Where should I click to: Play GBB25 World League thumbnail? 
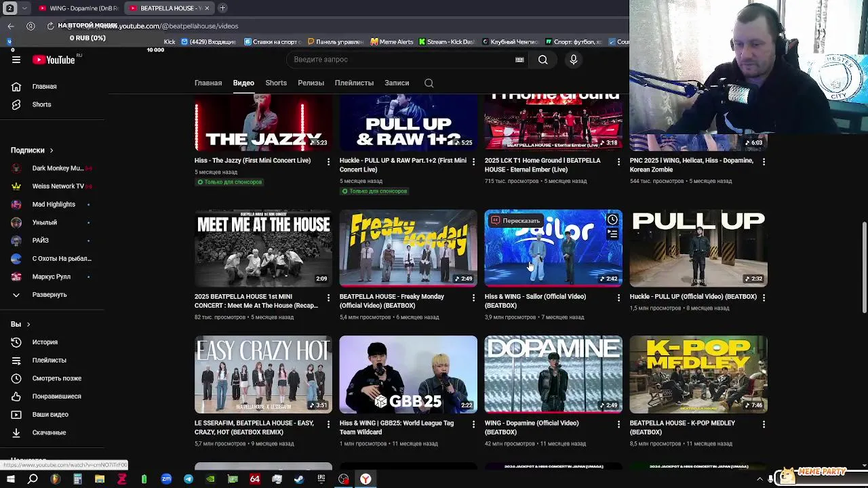point(408,375)
